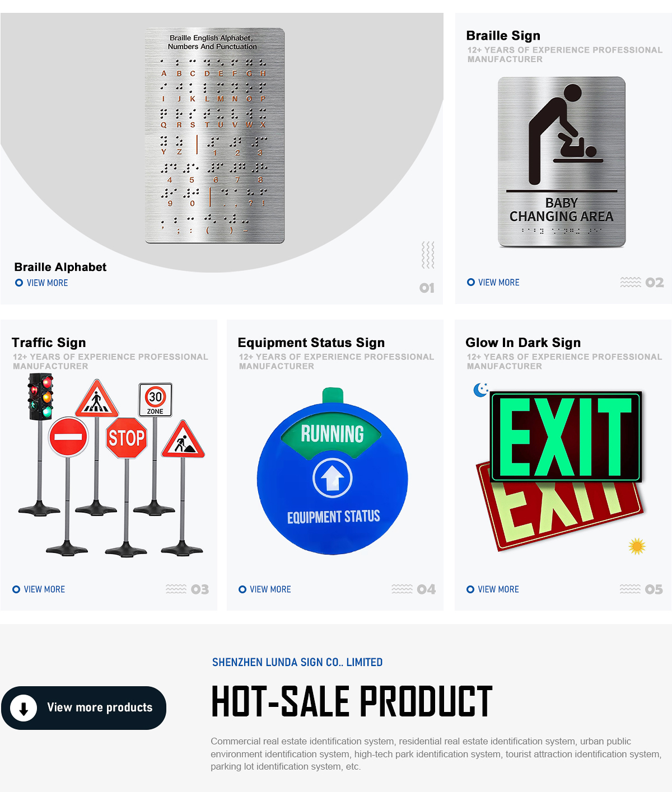This screenshot has height=792, width=672.
Task: Follow VIEW MORE for Equipment Status Sign
Action: [270, 589]
